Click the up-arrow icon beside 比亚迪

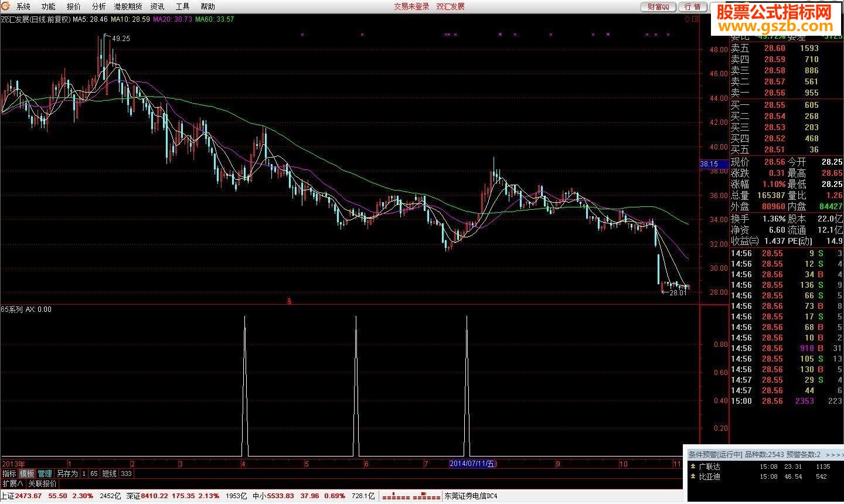tap(693, 477)
